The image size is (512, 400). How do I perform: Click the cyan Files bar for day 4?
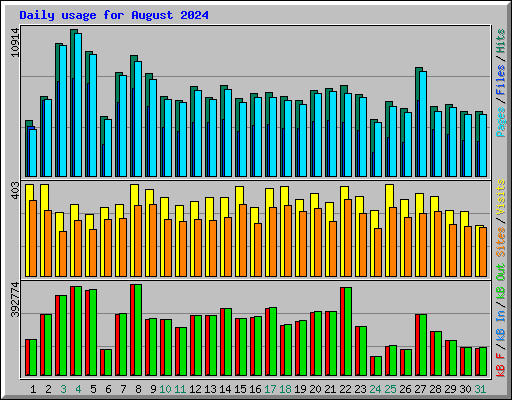coord(78,105)
